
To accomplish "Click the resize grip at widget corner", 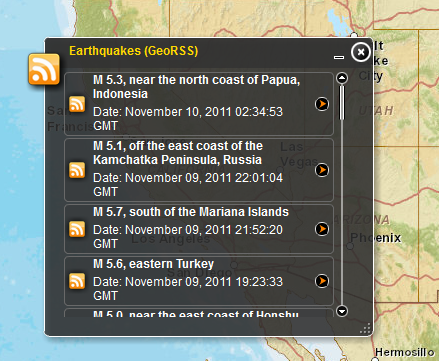I will (366, 328).
